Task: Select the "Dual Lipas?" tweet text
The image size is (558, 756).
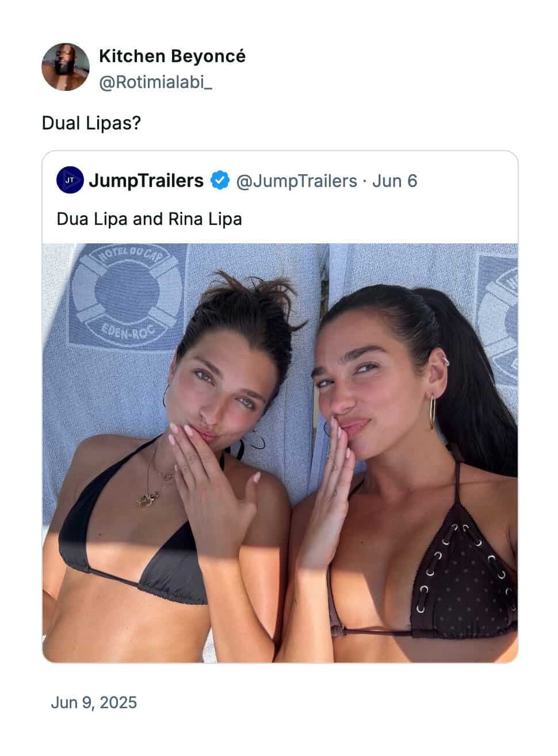Action: pyautogui.click(x=91, y=123)
